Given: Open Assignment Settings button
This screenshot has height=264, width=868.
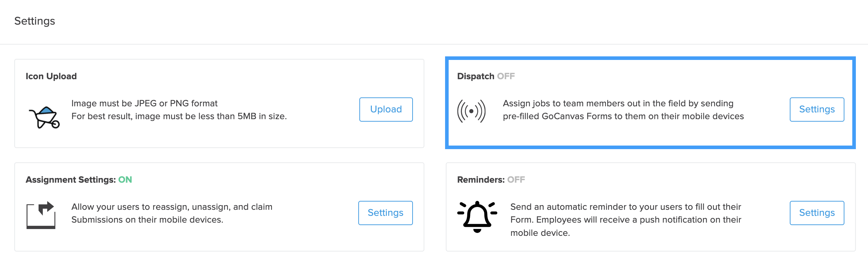Looking at the screenshot, I should click(x=385, y=213).
